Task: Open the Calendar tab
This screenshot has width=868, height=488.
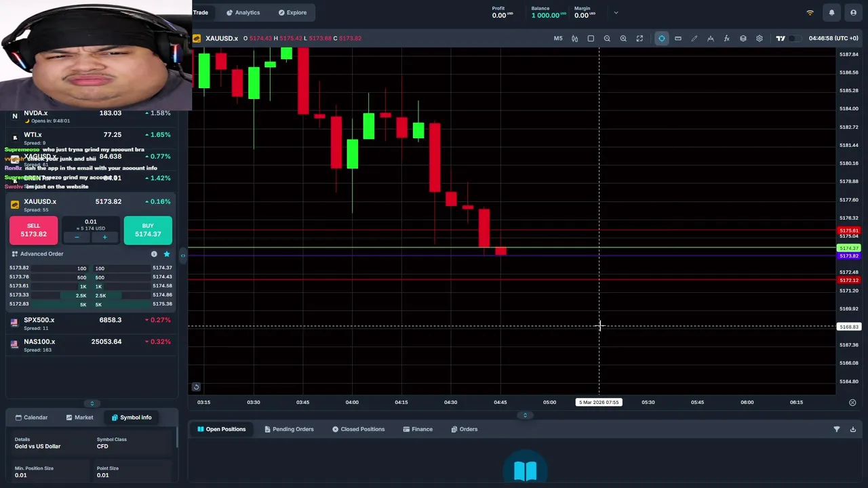Action: point(32,418)
